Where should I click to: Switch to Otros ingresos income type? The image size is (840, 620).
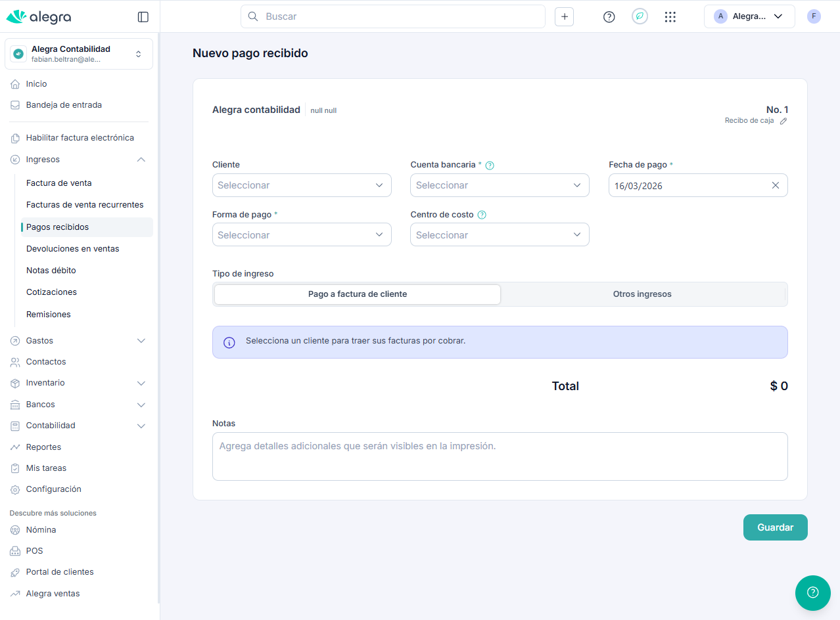click(x=642, y=294)
